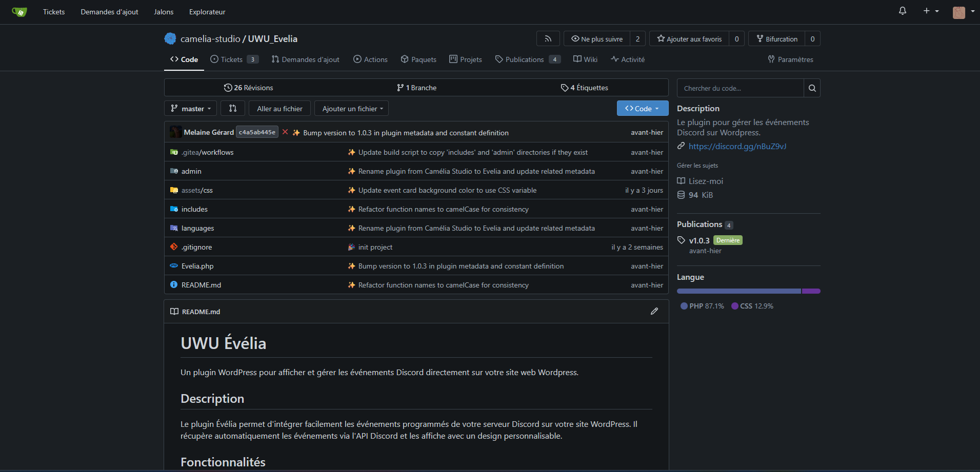Open the v1.0.3 release link
980x472 pixels.
(699, 240)
